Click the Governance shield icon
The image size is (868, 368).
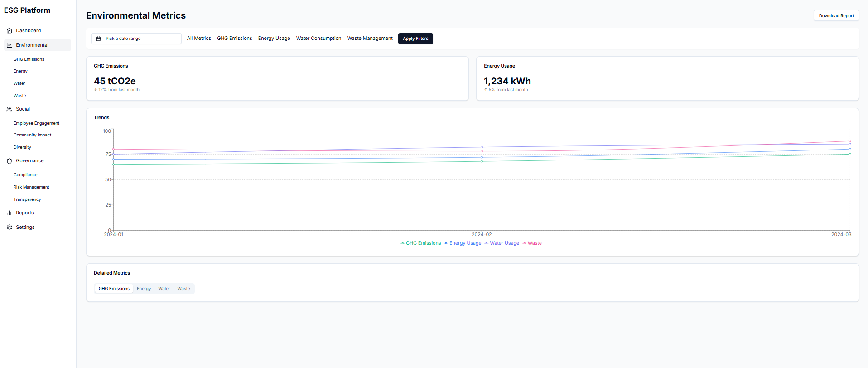pos(10,161)
